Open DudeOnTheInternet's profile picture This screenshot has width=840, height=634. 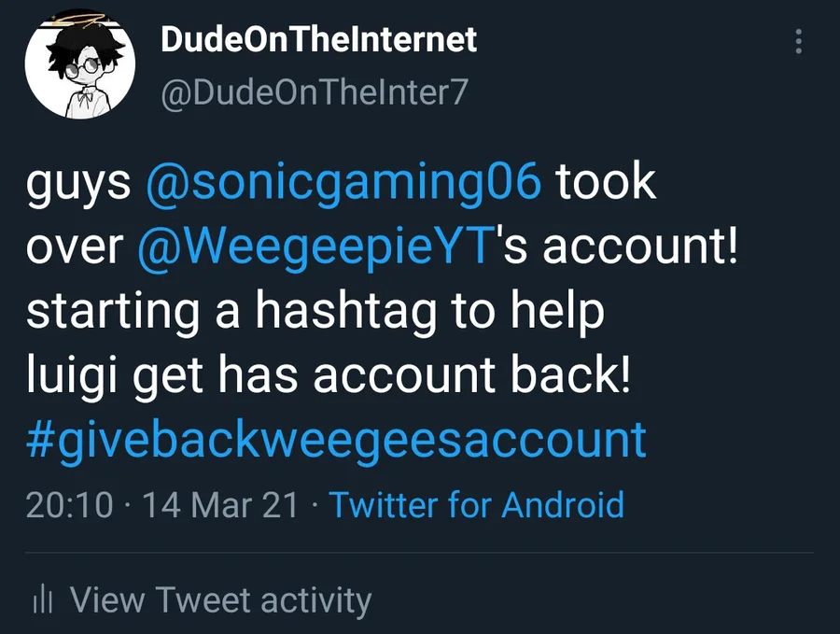click(x=79, y=65)
